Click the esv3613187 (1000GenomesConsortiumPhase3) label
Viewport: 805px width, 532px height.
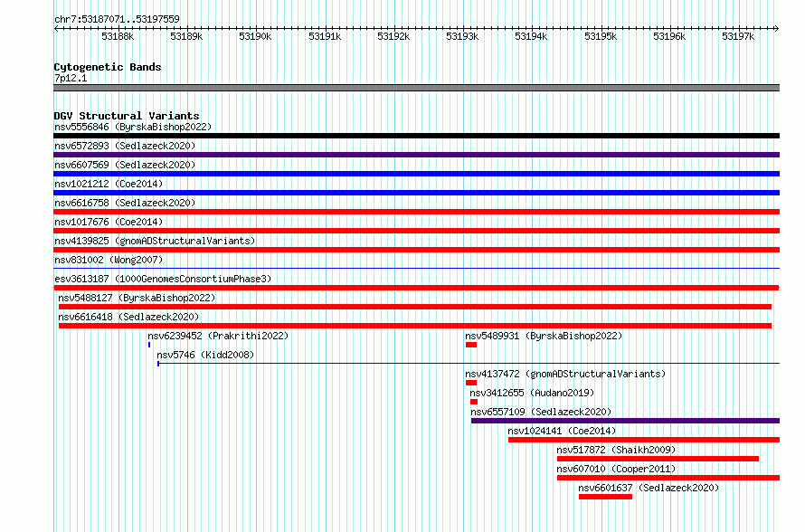coord(163,279)
